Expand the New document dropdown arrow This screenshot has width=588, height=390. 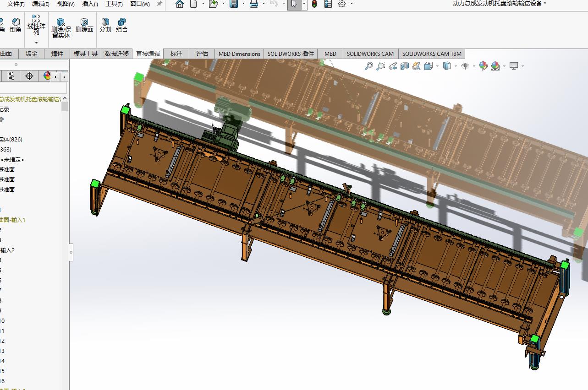point(203,4)
